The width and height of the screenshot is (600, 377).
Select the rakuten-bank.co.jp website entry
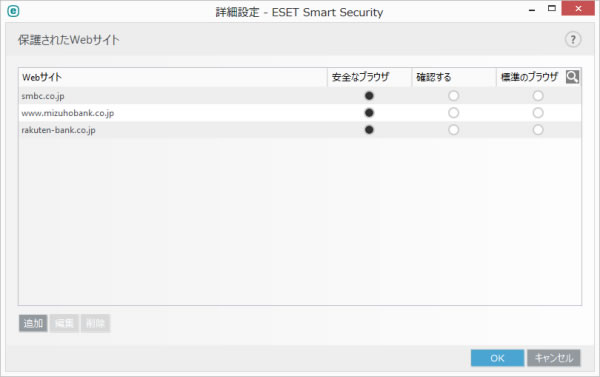pos(58,130)
